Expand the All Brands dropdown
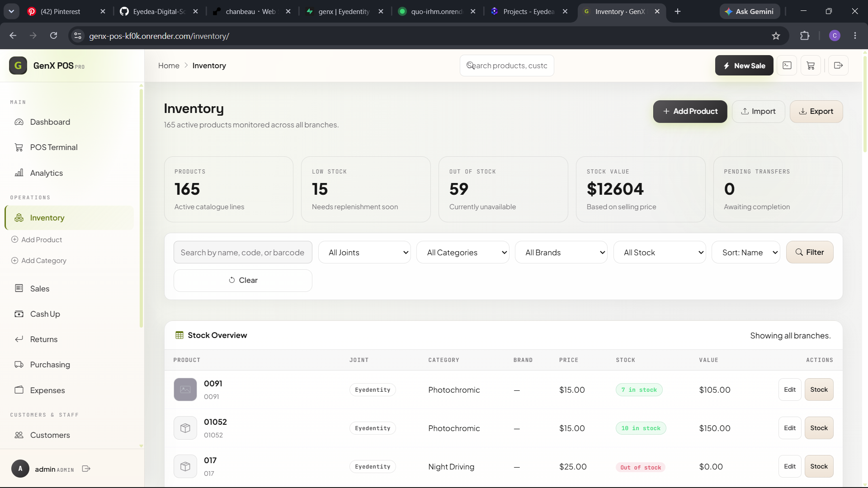Image resolution: width=868 pixels, height=488 pixels. point(561,252)
